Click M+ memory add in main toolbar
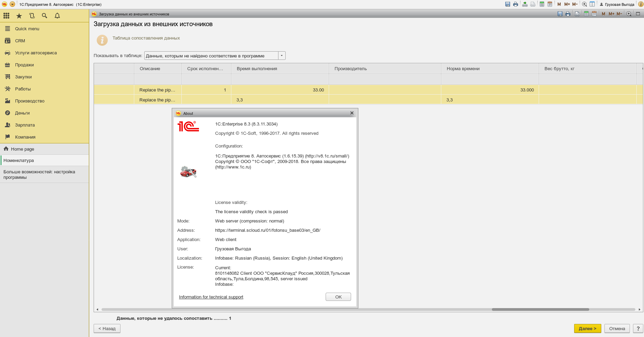This screenshot has width=644, height=337. (567, 4)
